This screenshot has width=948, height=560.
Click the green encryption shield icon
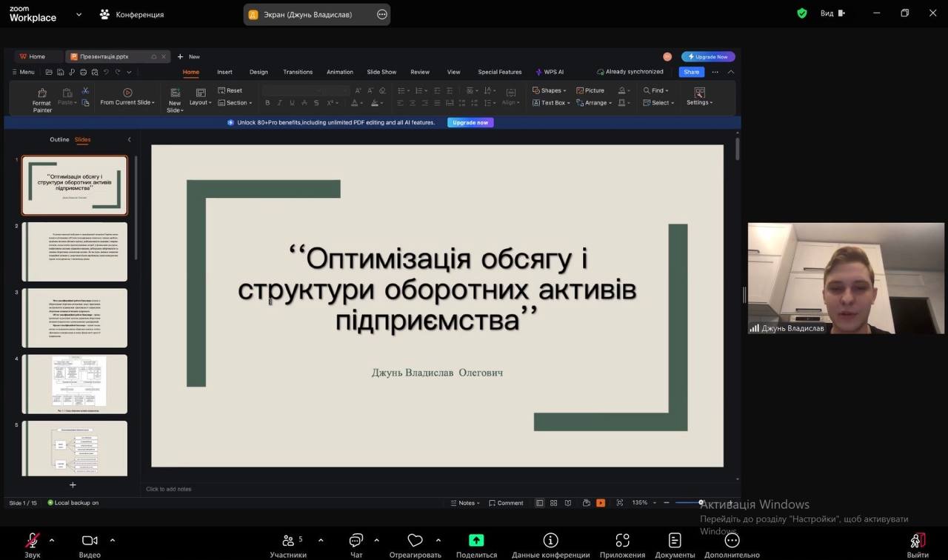tap(802, 13)
